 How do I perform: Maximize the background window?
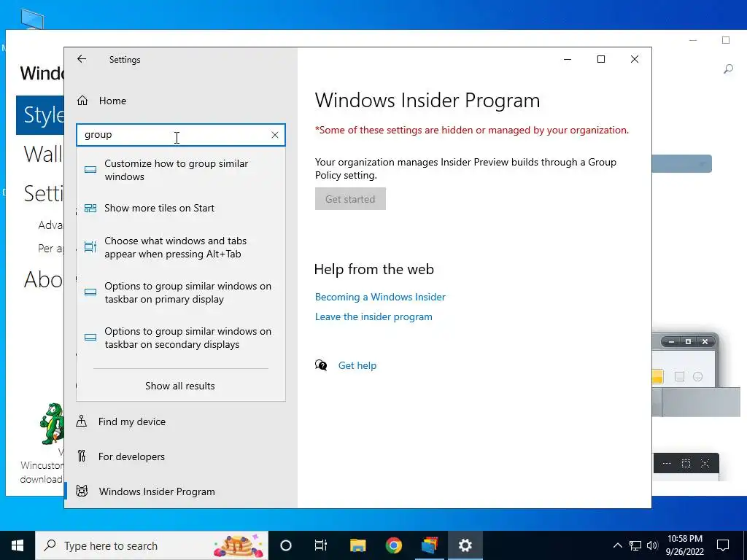726,40
